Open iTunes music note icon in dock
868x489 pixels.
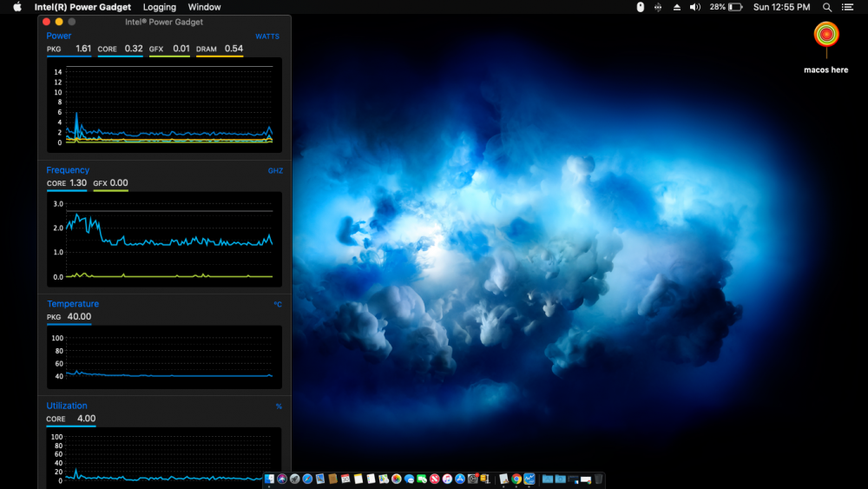tap(447, 479)
